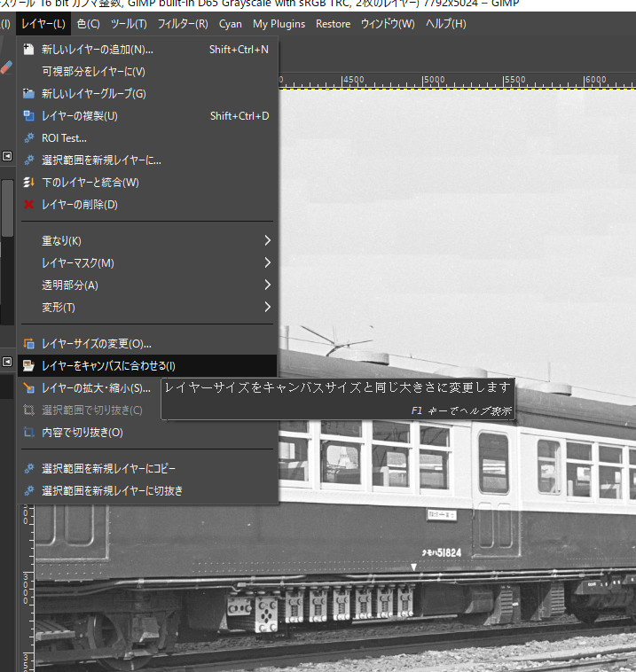Click the resize icon beside レイヤーサイズの変更(O)...
The height and width of the screenshot is (672, 636).
pos(28,344)
